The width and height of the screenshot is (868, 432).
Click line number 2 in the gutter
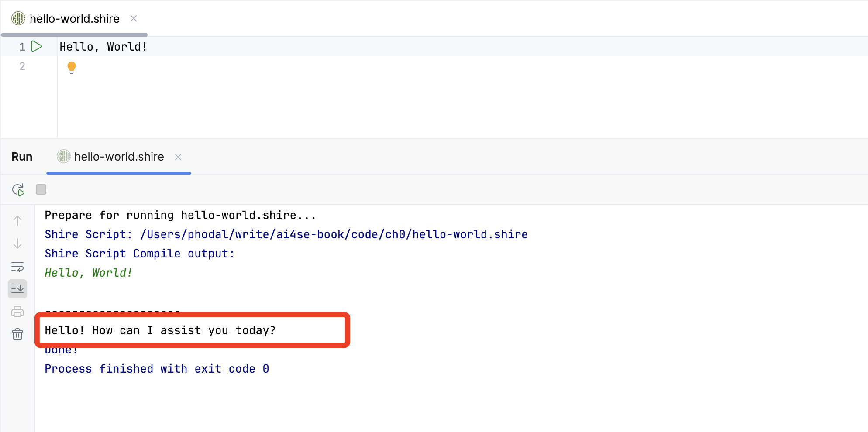(x=22, y=66)
